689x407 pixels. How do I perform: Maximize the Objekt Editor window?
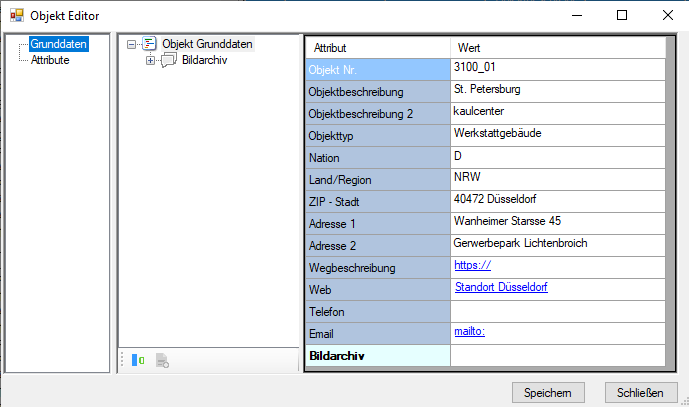tap(622, 15)
